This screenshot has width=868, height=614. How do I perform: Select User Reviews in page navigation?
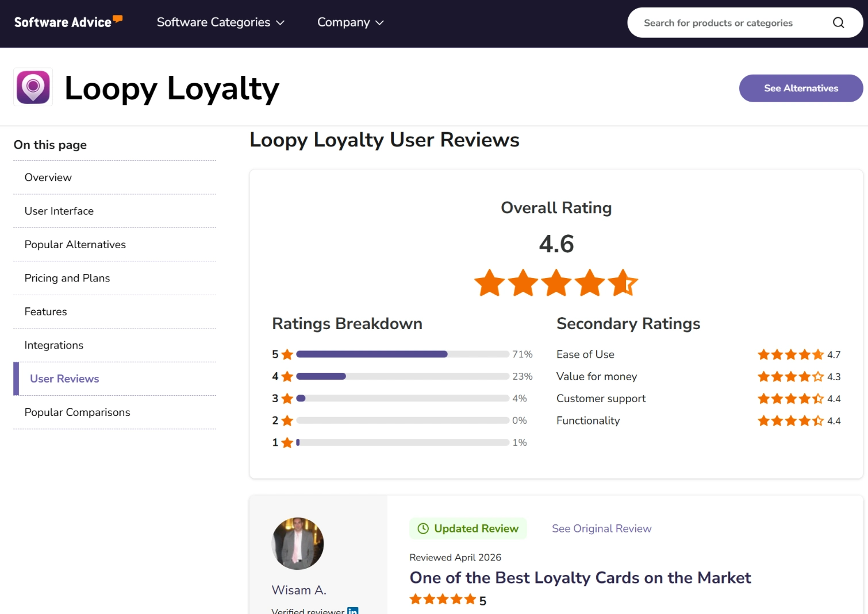click(x=115, y=379)
